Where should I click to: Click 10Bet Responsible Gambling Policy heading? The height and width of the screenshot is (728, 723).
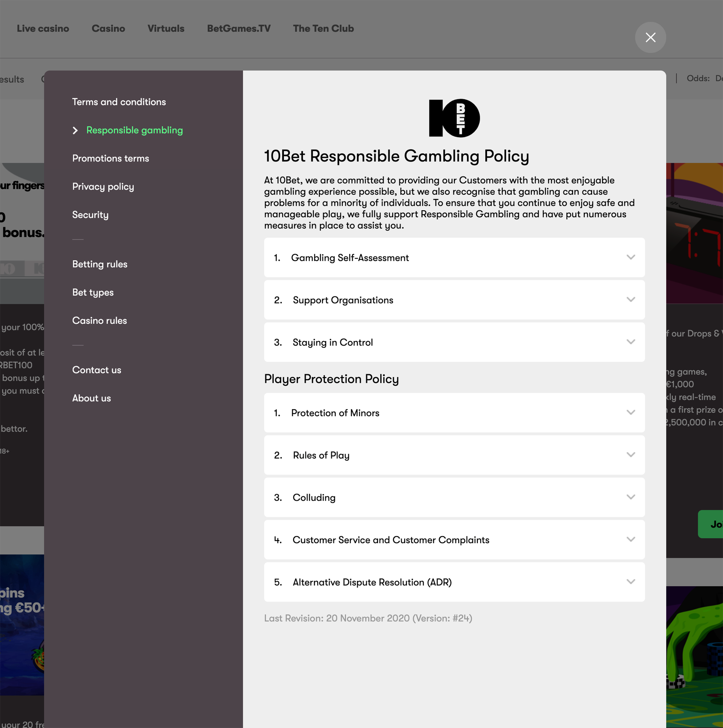coord(397,156)
